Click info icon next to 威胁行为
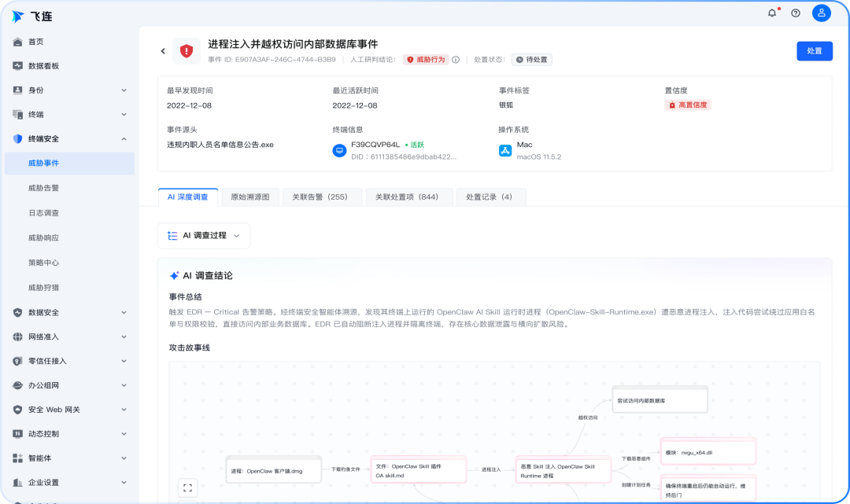Image resolution: width=850 pixels, height=504 pixels. 456,60
